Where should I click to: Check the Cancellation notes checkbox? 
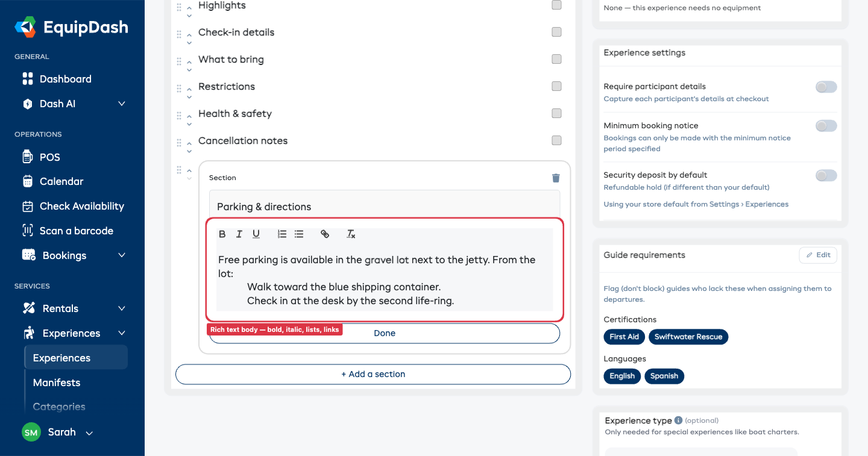click(x=556, y=140)
